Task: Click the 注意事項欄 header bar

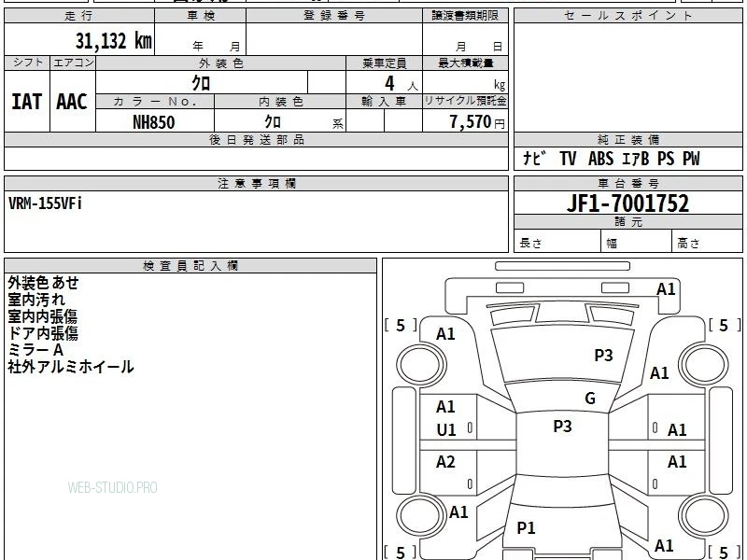Action: tap(256, 184)
